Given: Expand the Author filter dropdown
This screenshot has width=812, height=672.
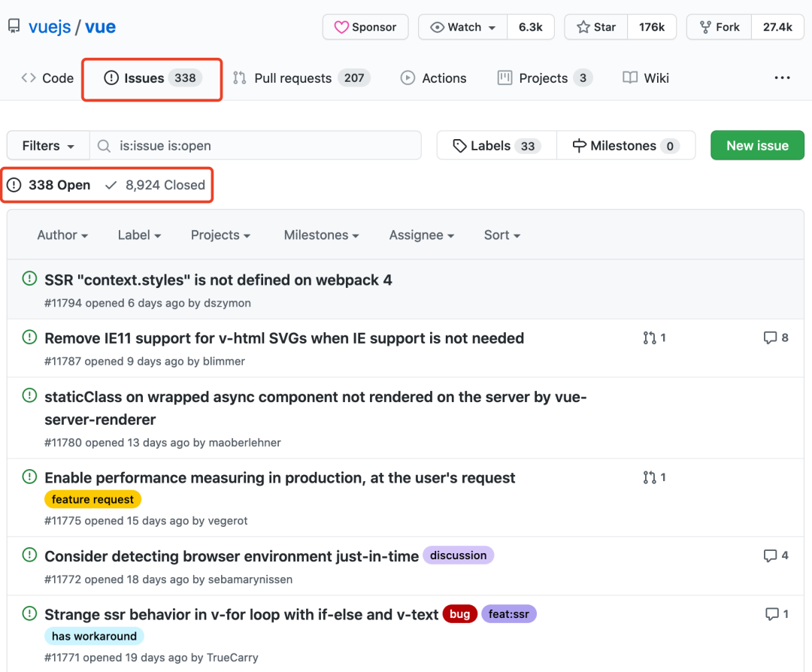Looking at the screenshot, I should click(x=62, y=235).
